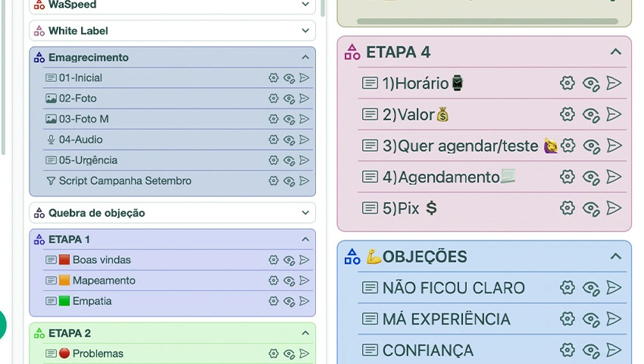Viewport: 644px width, 364px height.
Task: Collapse the ETAPA 4 section
Action: 615,52
